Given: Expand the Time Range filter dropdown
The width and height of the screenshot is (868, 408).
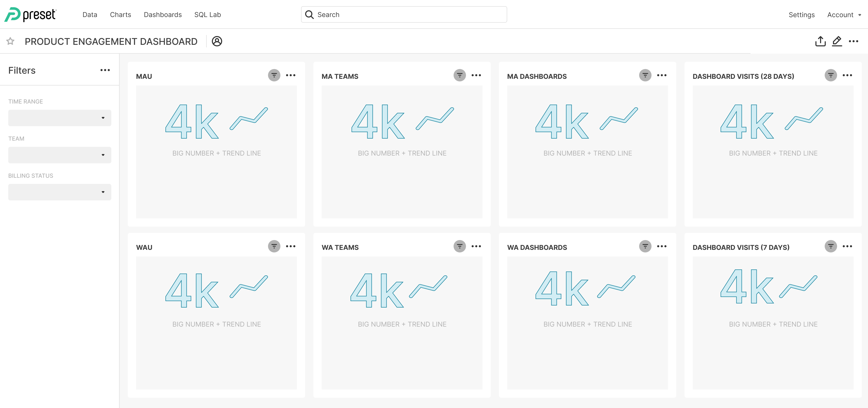Looking at the screenshot, I should (60, 118).
